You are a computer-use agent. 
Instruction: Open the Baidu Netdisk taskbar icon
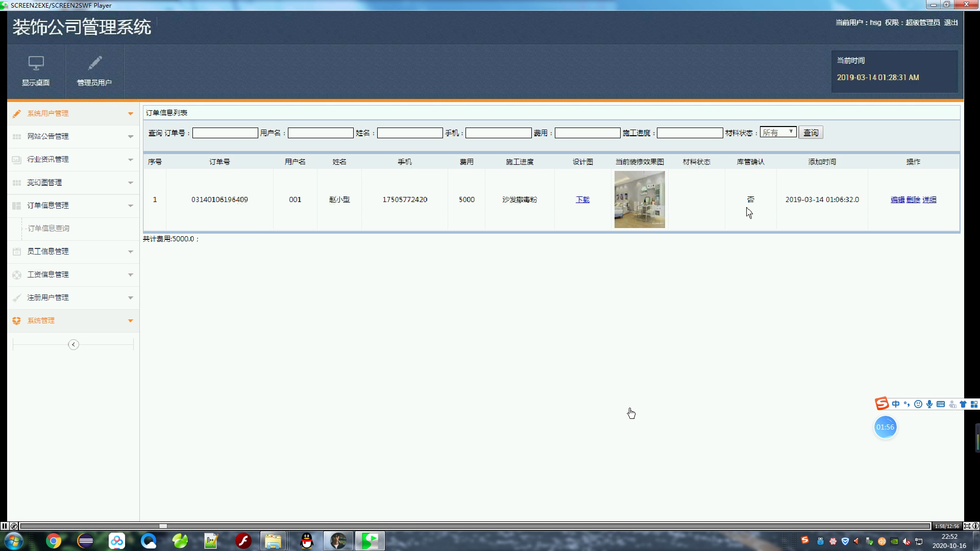pyautogui.click(x=117, y=541)
